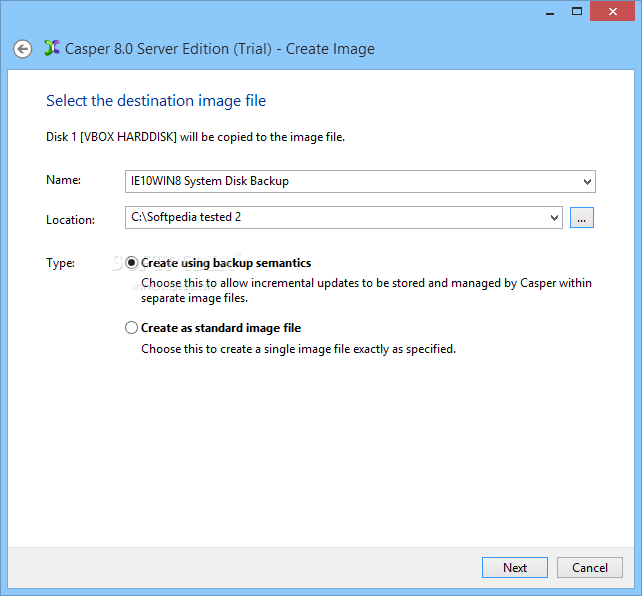Click the window title Casper 8.0 Server Edition
Screen dimensions: 642x596
tap(219, 49)
